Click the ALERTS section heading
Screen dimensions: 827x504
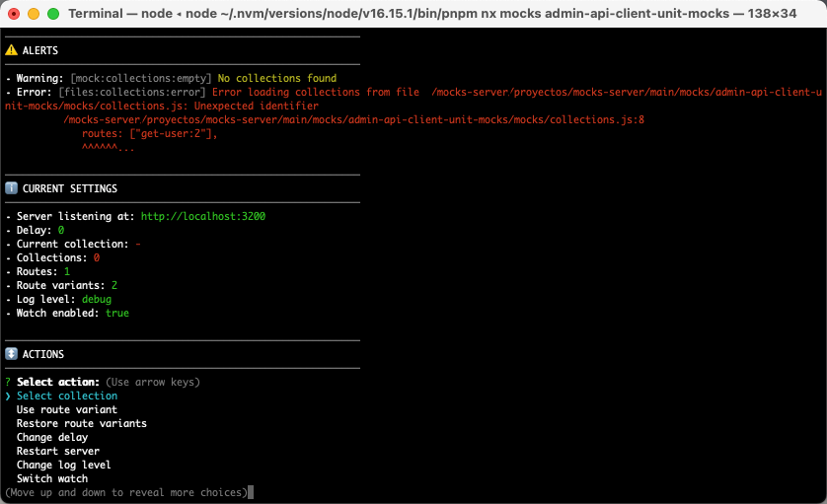(40, 50)
